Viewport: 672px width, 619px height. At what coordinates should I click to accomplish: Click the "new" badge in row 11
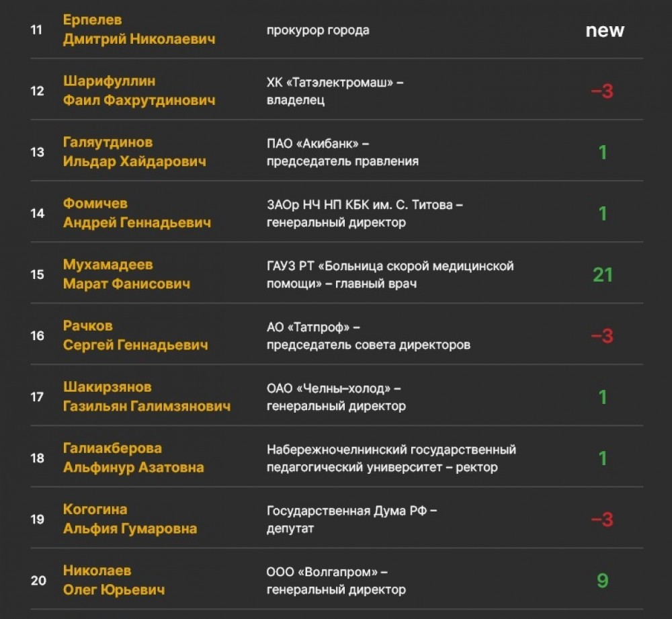[x=605, y=31]
